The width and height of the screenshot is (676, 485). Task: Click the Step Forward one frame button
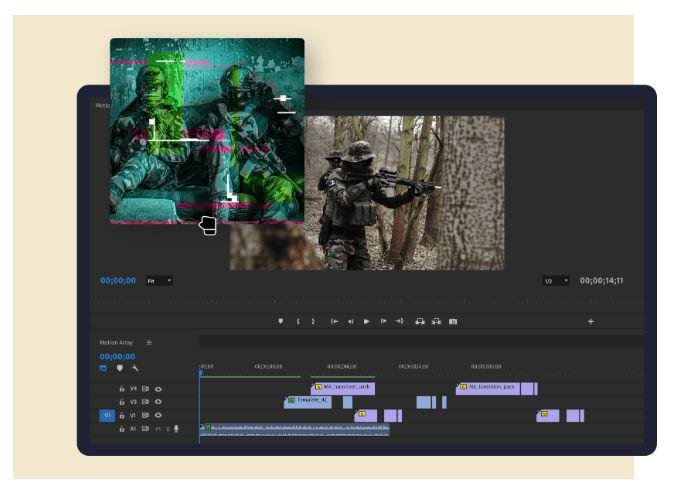click(383, 321)
